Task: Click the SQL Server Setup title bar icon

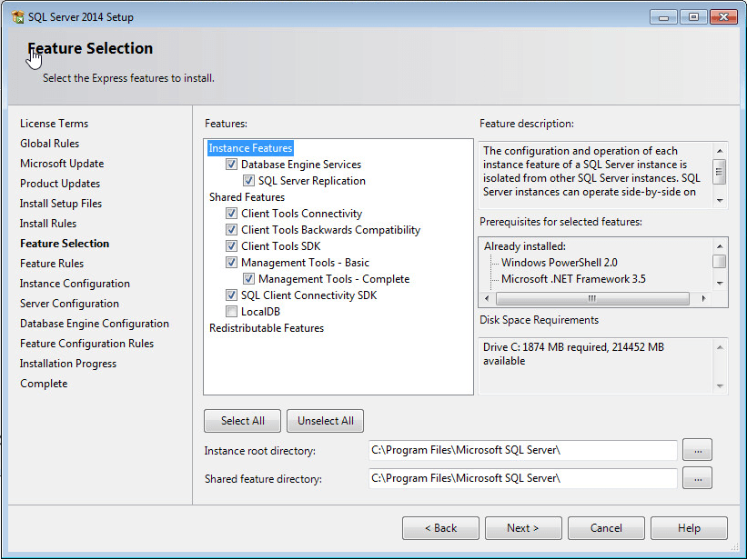Action: pyautogui.click(x=15, y=16)
